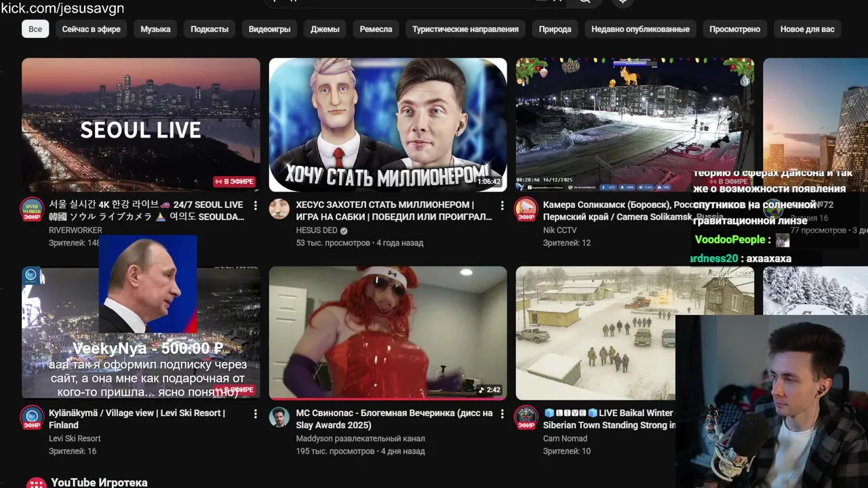Click the "В ЭФИРЕ" badge on SEOUL LIVE thumbnail
This screenshot has width=868, height=488.
click(234, 182)
